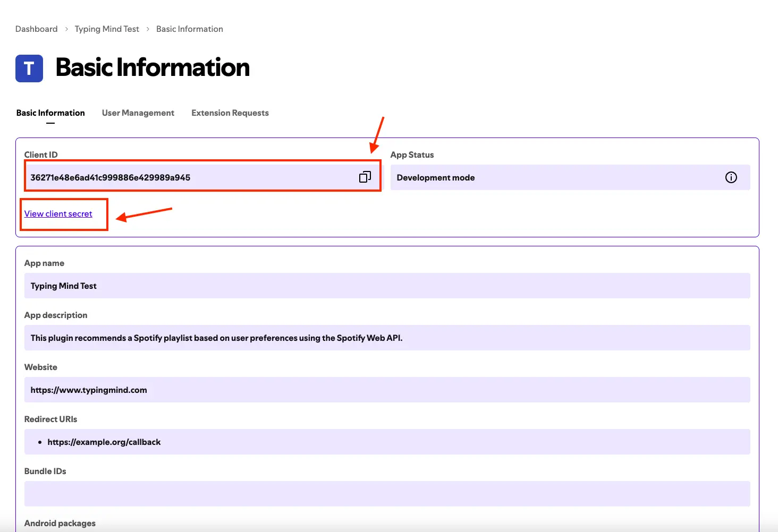Click the second breadcrumb chevron separator
The height and width of the screenshot is (532, 778).
tap(148, 29)
